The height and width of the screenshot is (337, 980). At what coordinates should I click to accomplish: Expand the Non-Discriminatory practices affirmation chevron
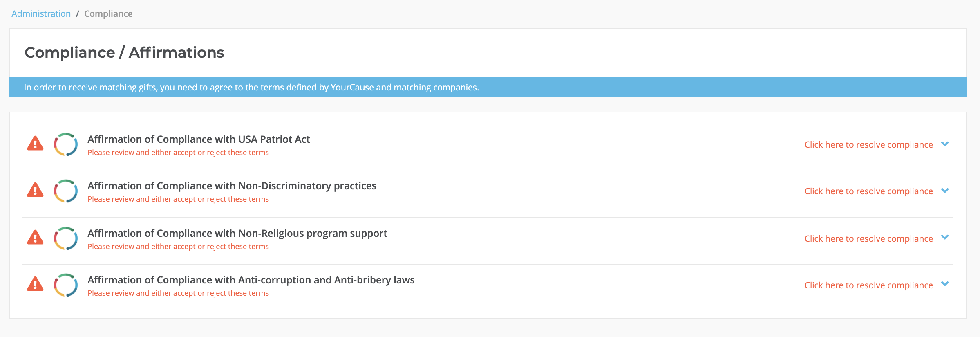(945, 191)
